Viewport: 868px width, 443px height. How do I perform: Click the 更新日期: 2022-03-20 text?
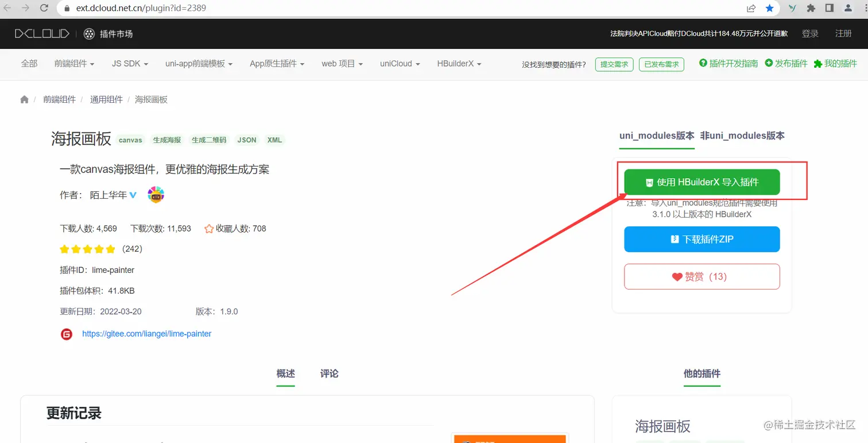coord(100,311)
